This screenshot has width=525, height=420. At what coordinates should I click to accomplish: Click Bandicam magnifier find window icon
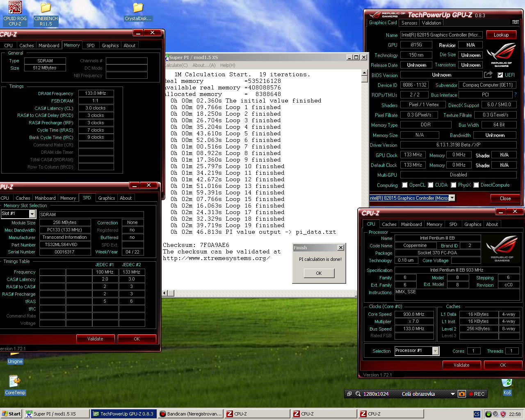[358, 394]
